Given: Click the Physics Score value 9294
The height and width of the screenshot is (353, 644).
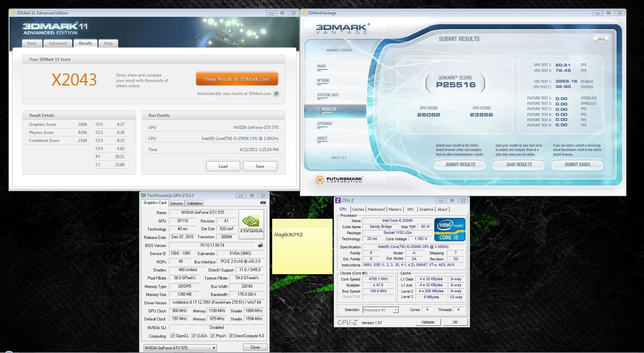Looking at the screenshot, I should (83, 133).
